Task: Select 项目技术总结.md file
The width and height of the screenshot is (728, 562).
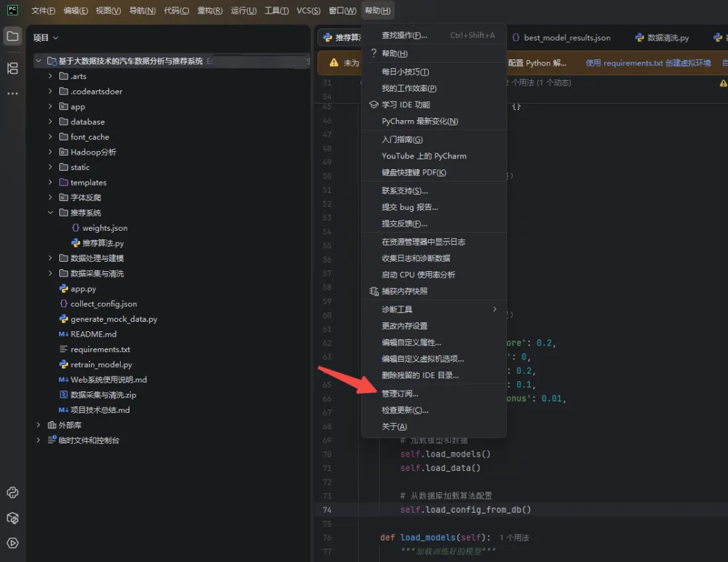Action: click(x=100, y=410)
